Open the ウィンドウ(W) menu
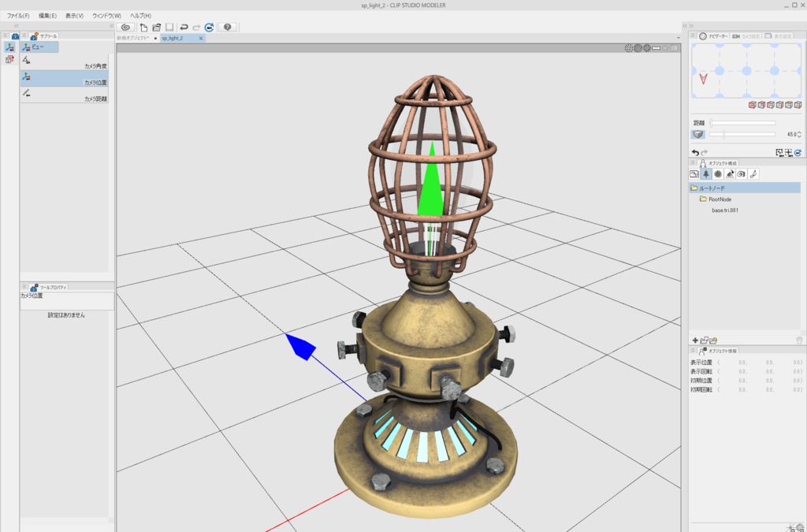This screenshot has width=807, height=532. 106,16
